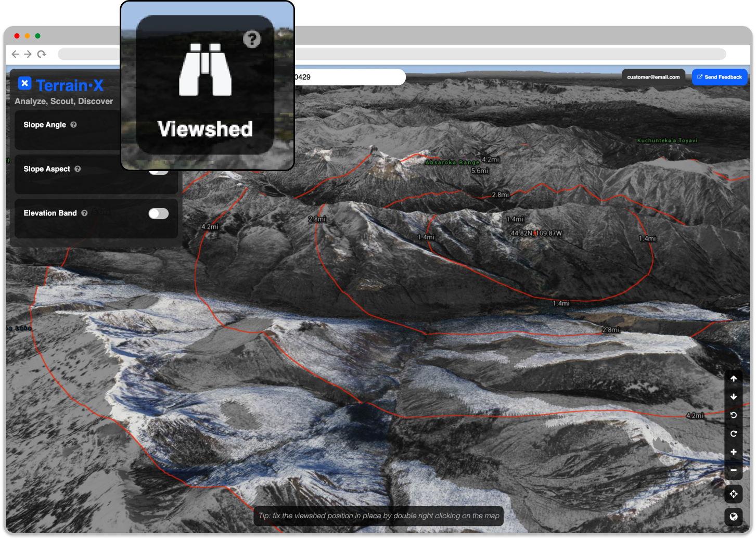Click the globe view icon
This screenshot has width=756, height=539.
pyautogui.click(x=734, y=516)
